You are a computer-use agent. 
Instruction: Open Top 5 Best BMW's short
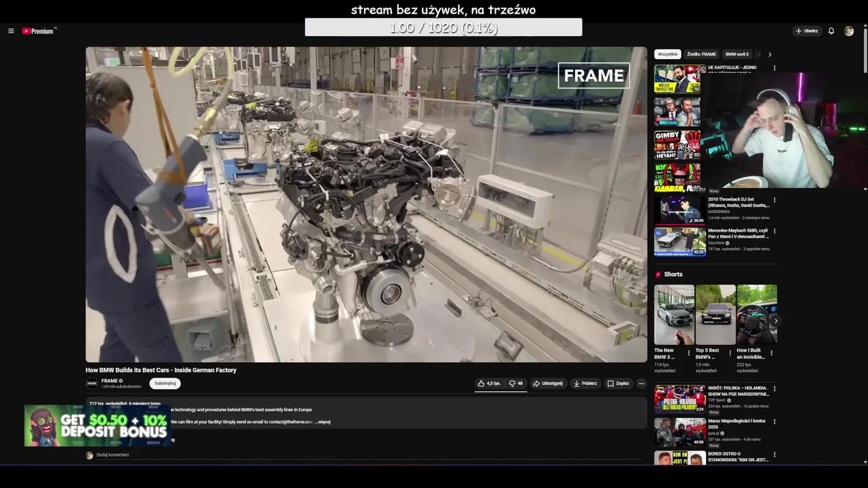(x=715, y=314)
